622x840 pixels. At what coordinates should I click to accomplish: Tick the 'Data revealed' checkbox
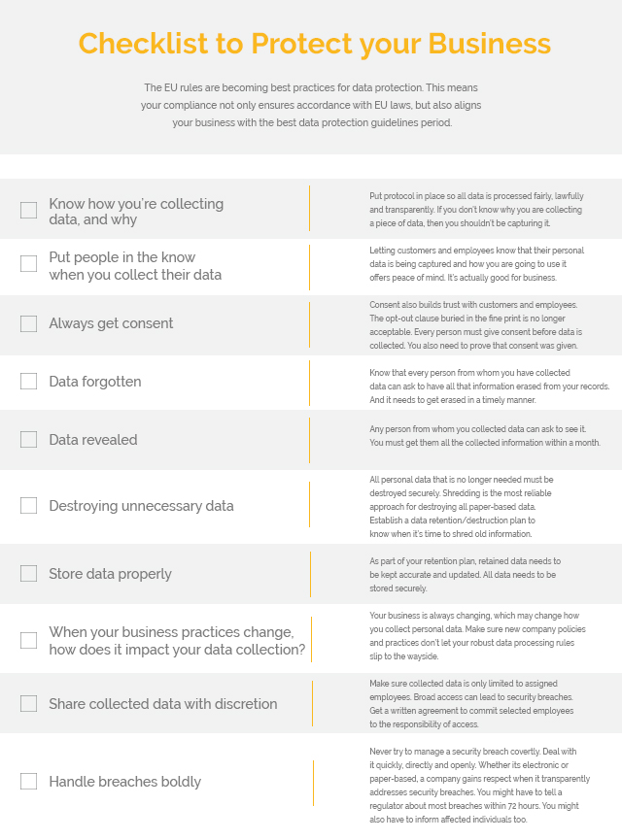[x=28, y=439]
